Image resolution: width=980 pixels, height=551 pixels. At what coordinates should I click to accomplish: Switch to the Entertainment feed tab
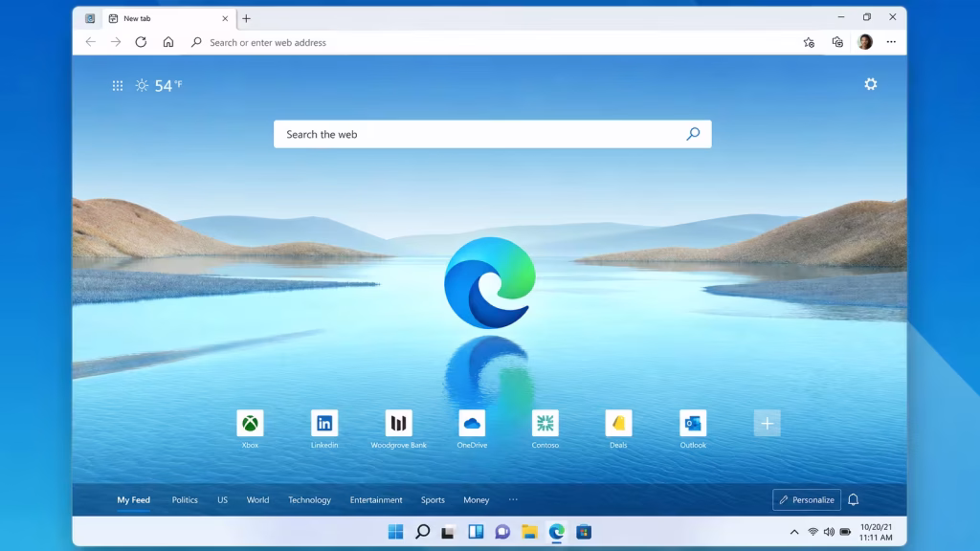pos(376,499)
